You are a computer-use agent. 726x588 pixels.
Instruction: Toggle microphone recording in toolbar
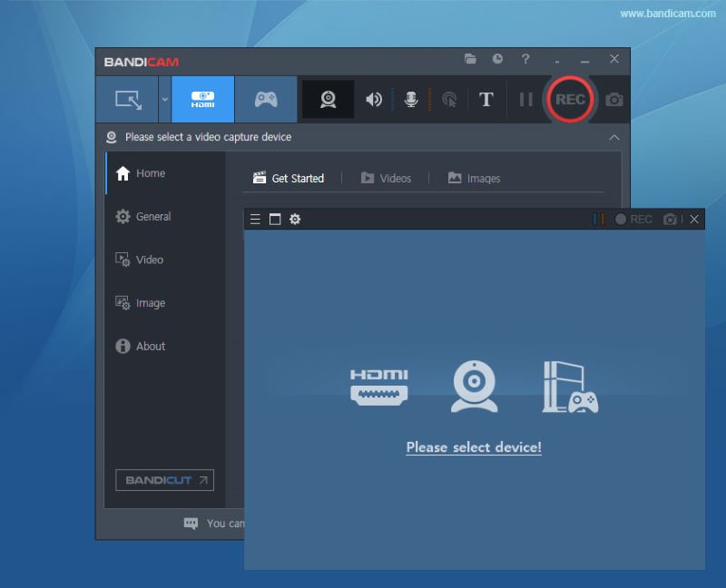tap(411, 100)
